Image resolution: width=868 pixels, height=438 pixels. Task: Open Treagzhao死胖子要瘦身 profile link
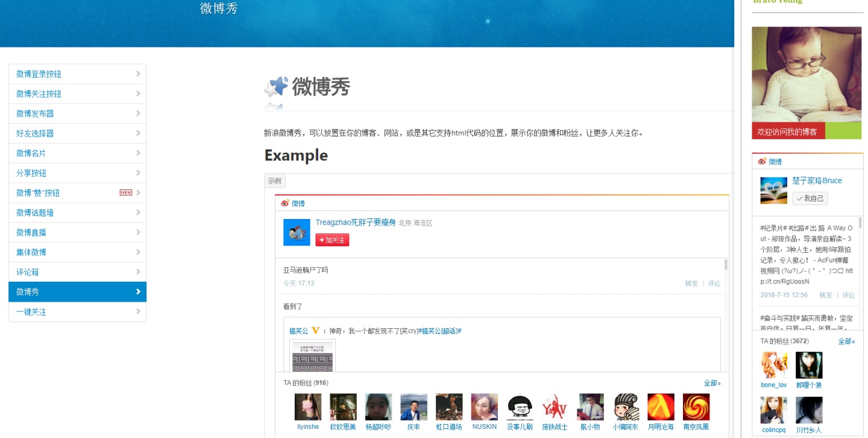click(x=356, y=223)
